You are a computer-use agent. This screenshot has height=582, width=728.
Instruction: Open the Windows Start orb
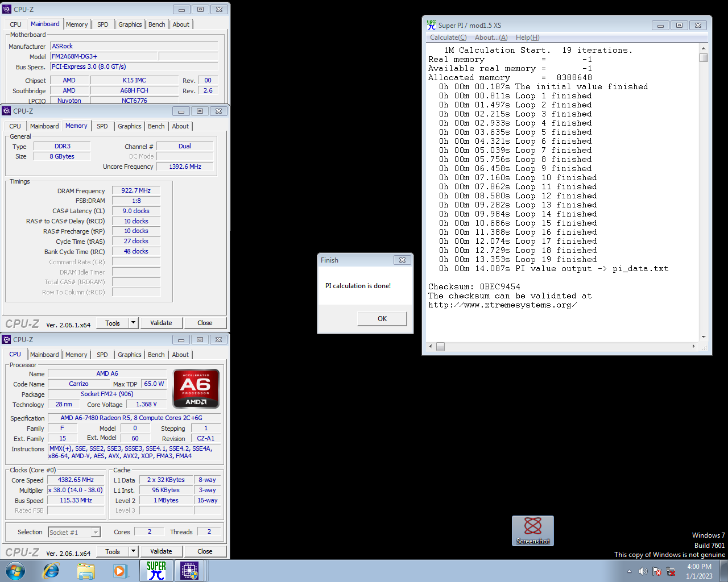[15, 571]
